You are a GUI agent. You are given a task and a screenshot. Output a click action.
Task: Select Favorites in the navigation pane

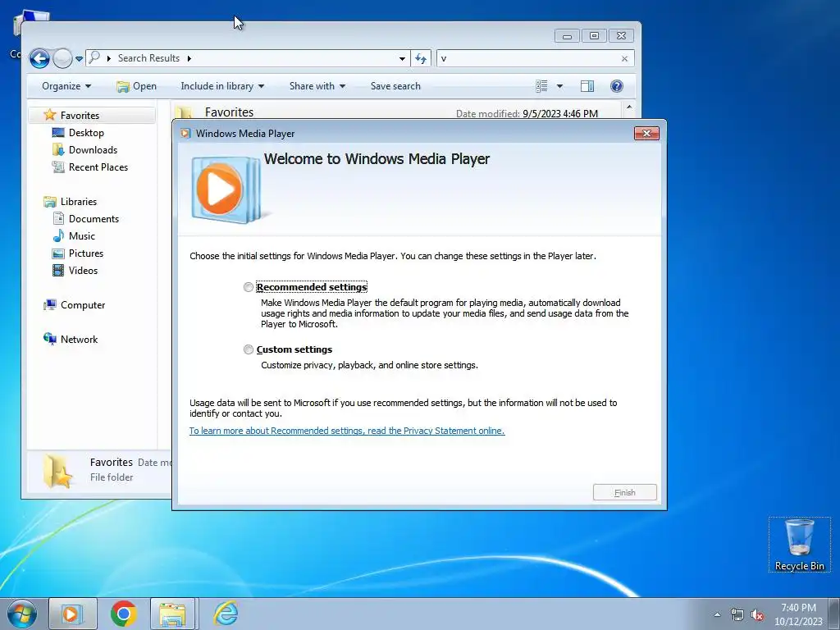pyautogui.click(x=80, y=115)
